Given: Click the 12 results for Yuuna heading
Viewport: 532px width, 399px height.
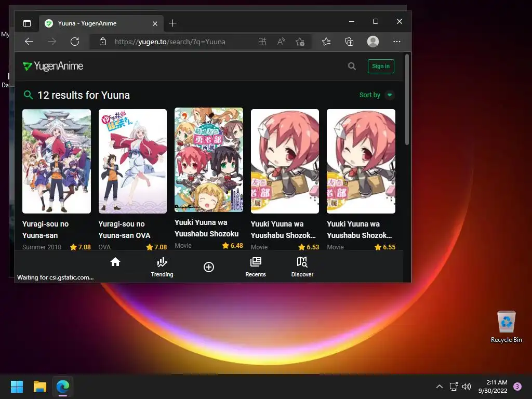Looking at the screenshot, I should 84,95.
